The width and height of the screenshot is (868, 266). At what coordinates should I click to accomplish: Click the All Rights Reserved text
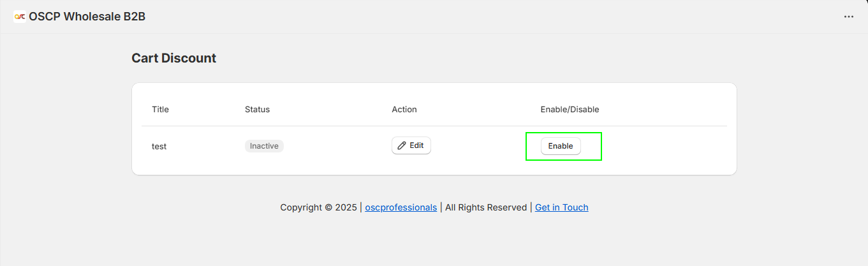click(486, 207)
